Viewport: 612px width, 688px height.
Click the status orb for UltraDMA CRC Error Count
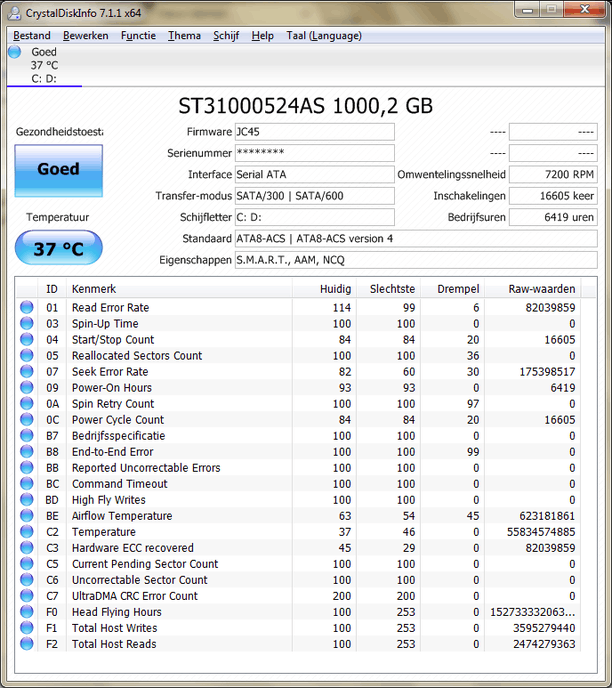pos(27,595)
